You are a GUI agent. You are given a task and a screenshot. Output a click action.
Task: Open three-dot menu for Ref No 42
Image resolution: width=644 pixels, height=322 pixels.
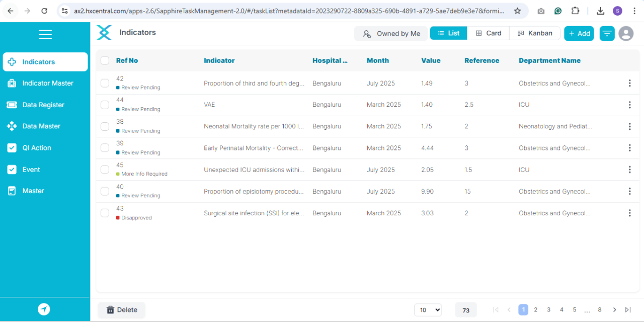tap(629, 83)
